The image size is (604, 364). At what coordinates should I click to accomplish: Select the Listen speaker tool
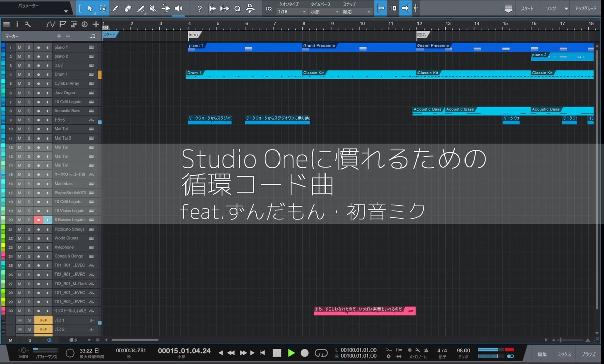tap(178, 8)
